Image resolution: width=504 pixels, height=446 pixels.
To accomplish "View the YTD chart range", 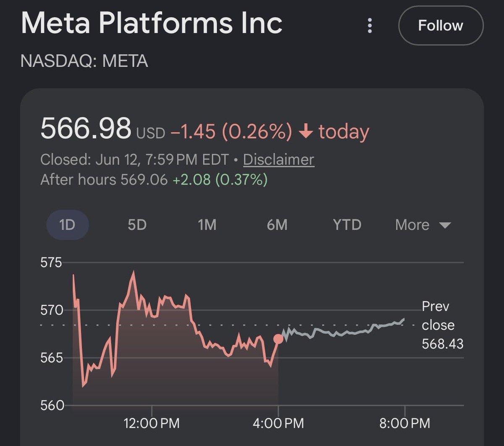I will (x=347, y=225).
